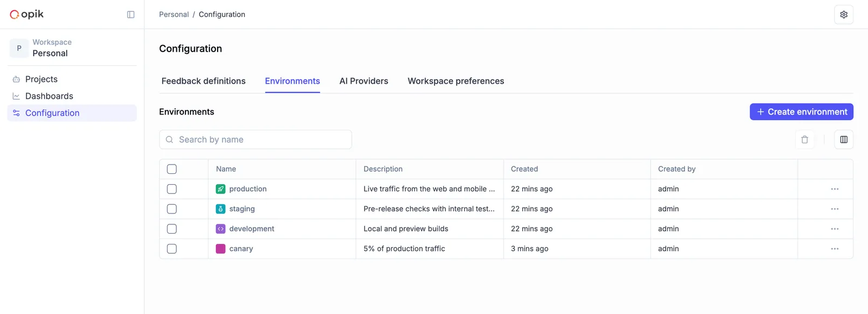The height and width of the screenshot is (314, 868).
Task: Open actions menu for canary row
Action: [834, 249]
